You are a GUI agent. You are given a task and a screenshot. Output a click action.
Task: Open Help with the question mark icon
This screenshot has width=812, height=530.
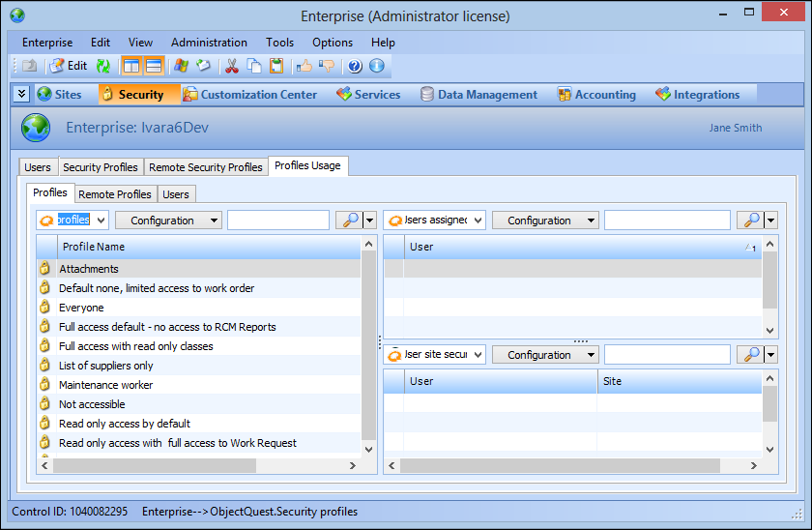coord(355,66)
